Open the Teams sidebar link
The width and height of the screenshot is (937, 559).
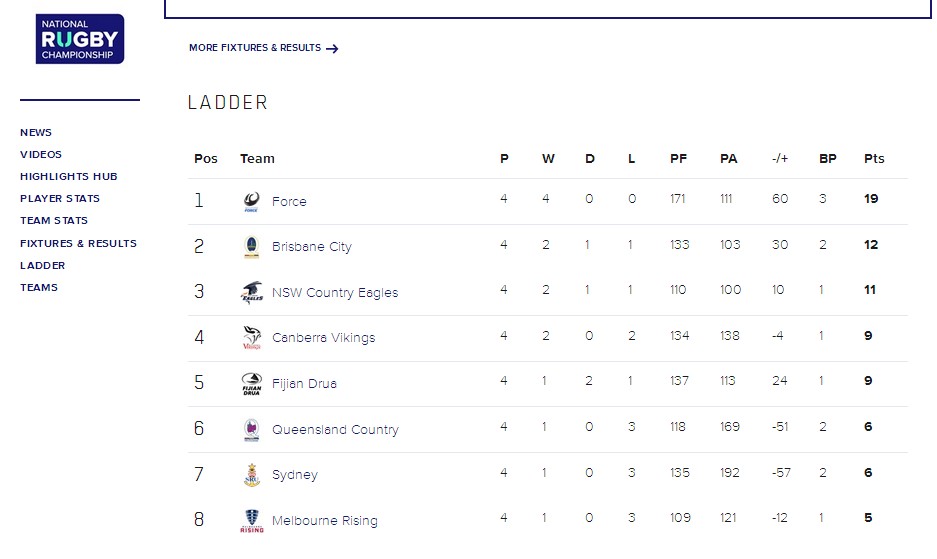click(x=39, y=287)
